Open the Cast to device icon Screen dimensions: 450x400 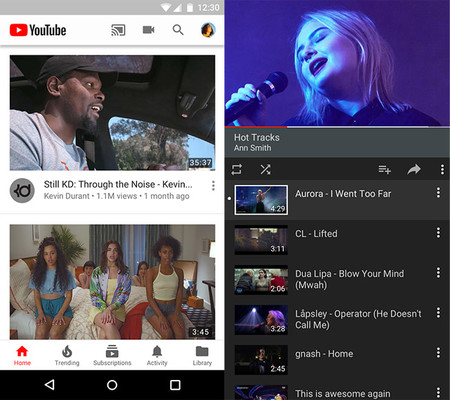[118, 30]
